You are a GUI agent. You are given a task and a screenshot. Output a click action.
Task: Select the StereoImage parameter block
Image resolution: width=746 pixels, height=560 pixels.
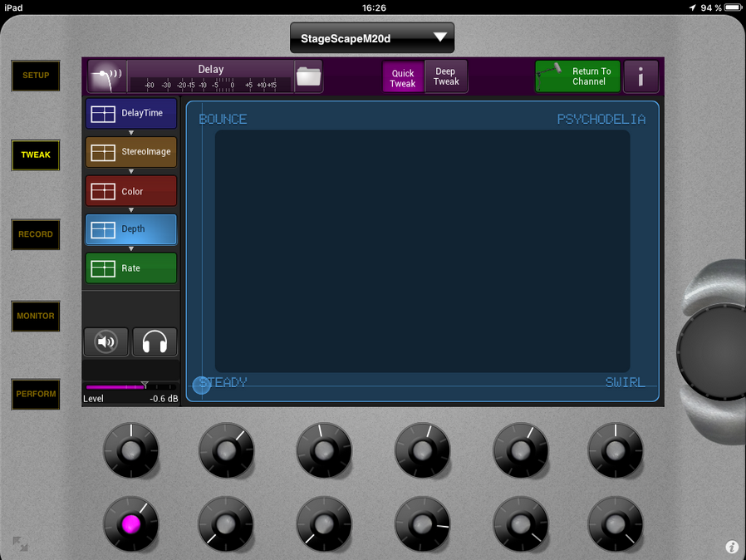pyautogui.click(x=131, y=152)
